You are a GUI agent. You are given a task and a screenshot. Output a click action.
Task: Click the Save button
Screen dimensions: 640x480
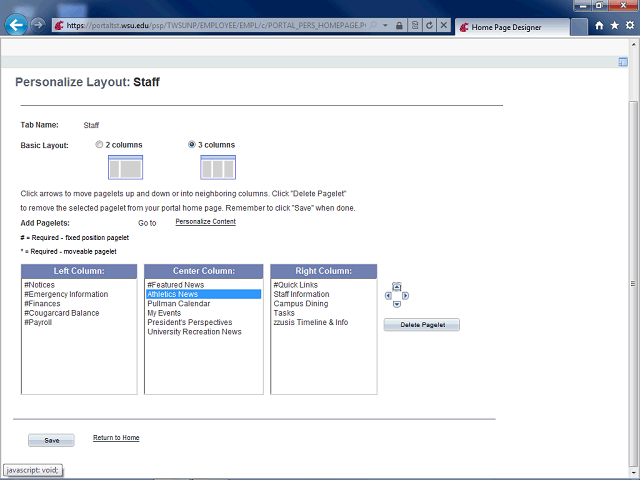coord(51,440)
